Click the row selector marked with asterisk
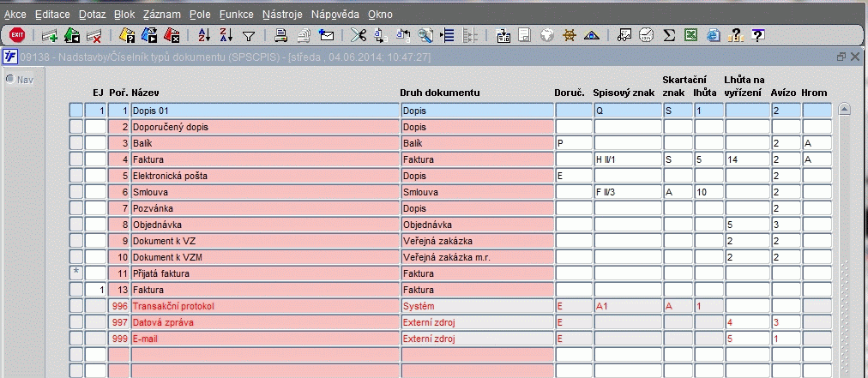The image size is (868, 378). (x=75, y=273)
